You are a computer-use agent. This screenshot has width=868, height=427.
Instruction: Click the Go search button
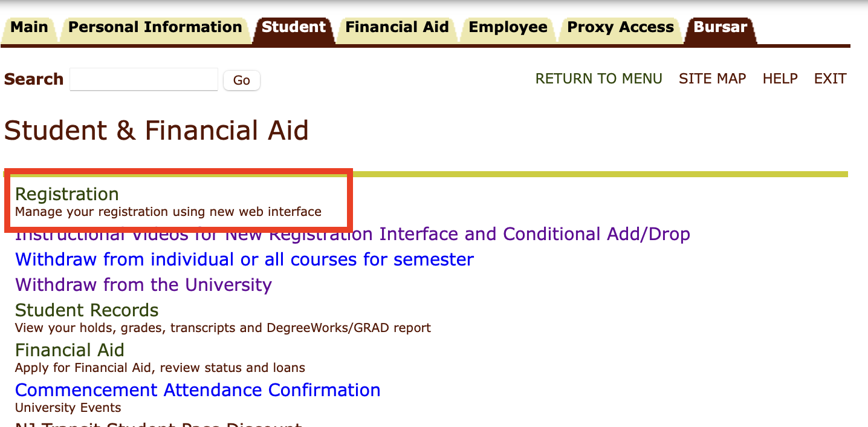241,80
